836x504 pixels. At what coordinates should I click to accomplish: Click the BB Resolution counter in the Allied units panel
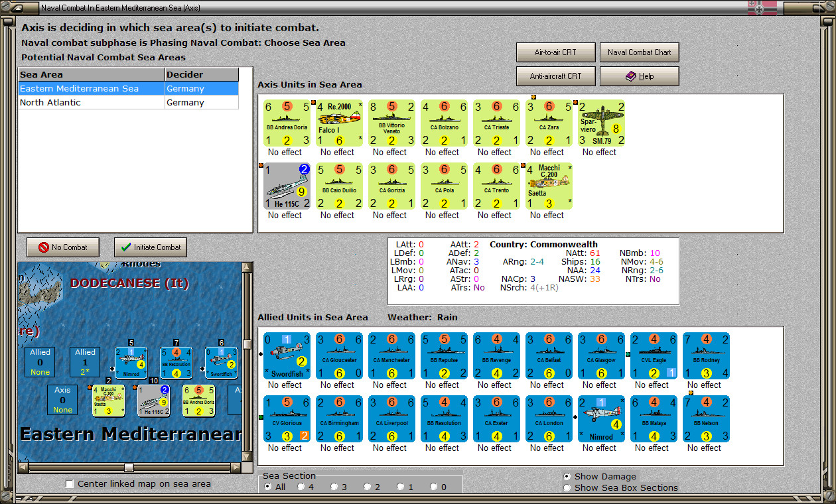pyautogui.click(x=444, y=418)
